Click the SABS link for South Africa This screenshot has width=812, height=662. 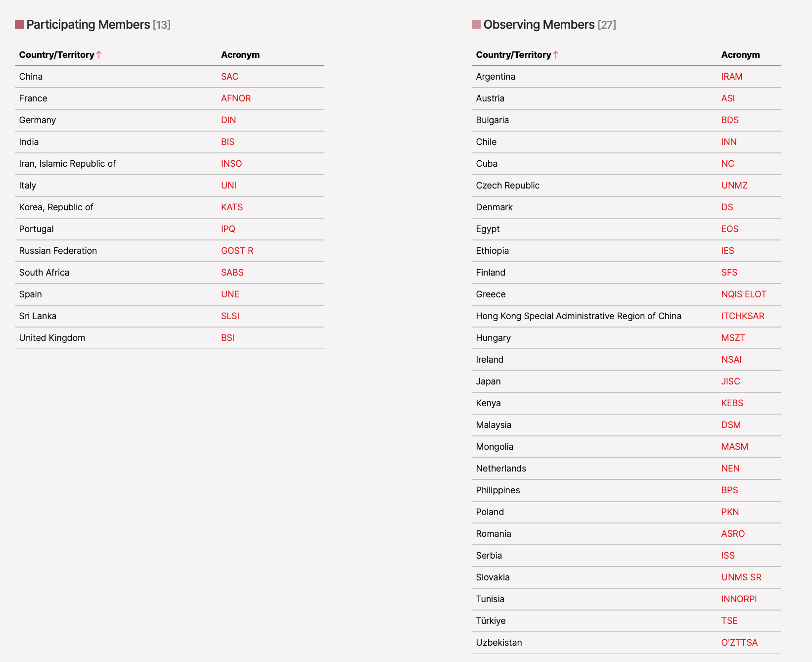232,273
